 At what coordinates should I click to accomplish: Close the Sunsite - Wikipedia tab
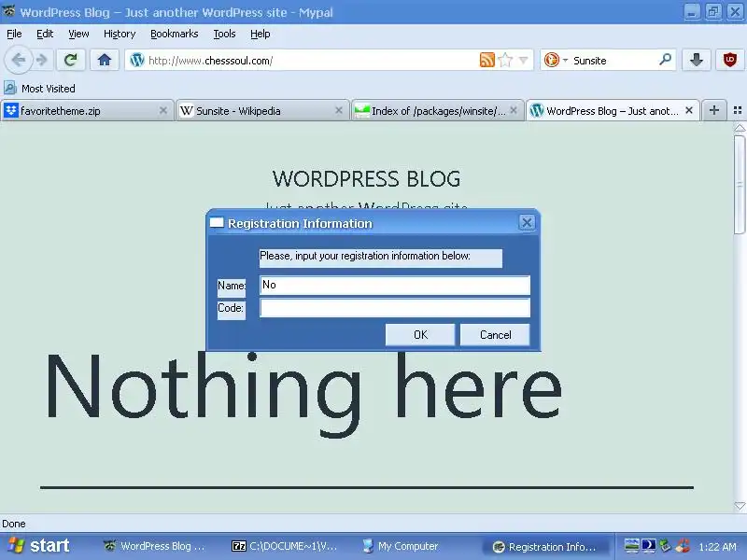pyautogui.click(x=339, y=110)
